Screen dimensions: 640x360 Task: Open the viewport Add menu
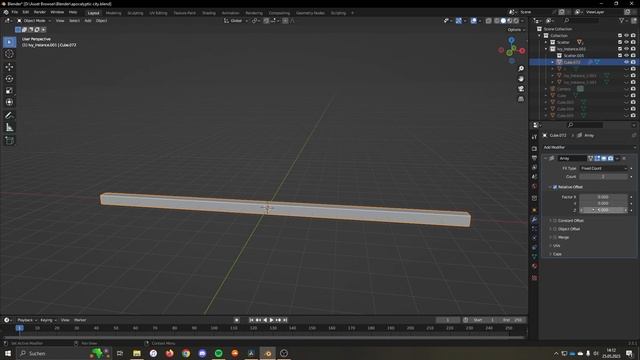[88, 20]
